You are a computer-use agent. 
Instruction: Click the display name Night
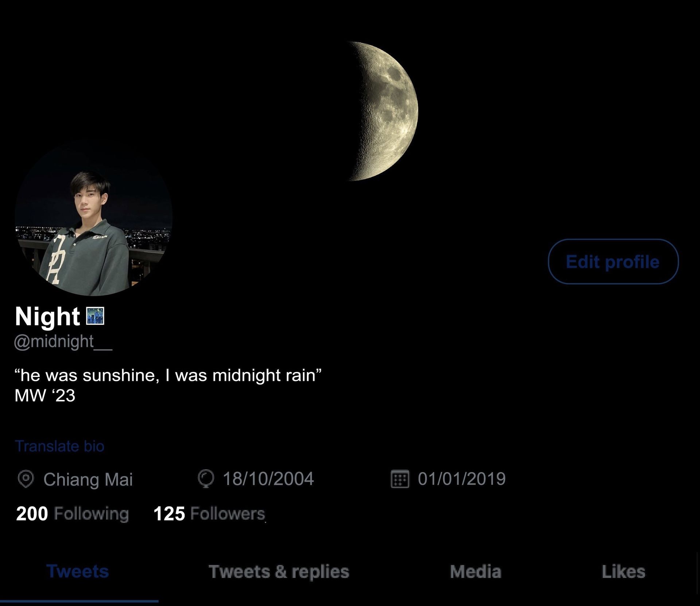pyautogui.click(x=47, y=316)
